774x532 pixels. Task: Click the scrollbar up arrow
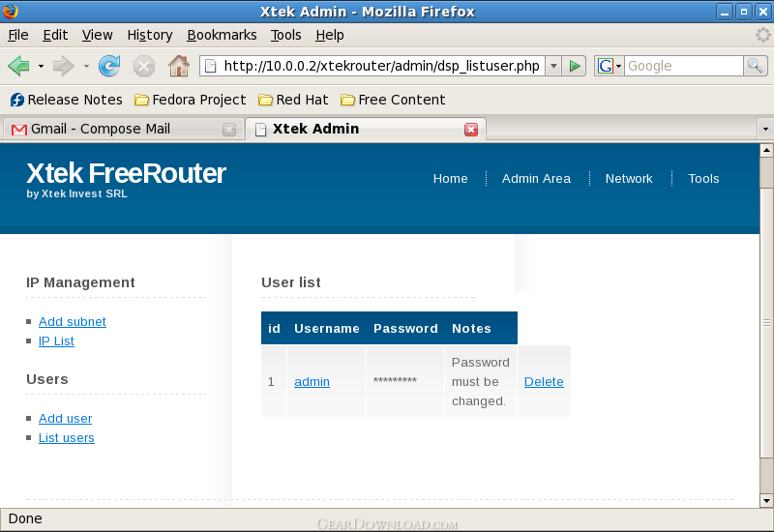coord(766,150)
